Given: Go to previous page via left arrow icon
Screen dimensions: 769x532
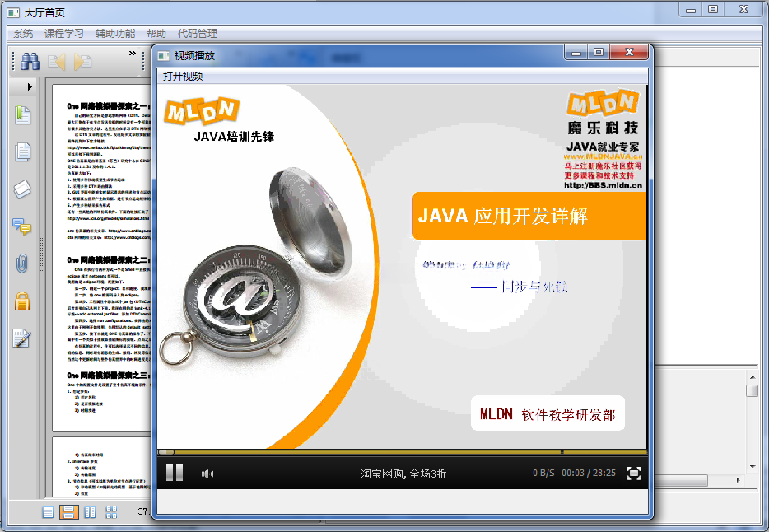Looking at the screenshot, I should click(57, 61).
